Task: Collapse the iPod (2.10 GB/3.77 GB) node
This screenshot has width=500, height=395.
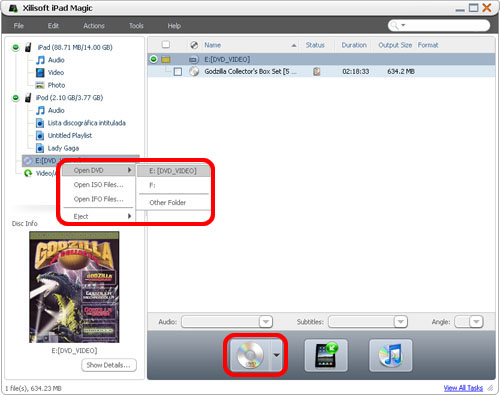Action: [15, 98]
